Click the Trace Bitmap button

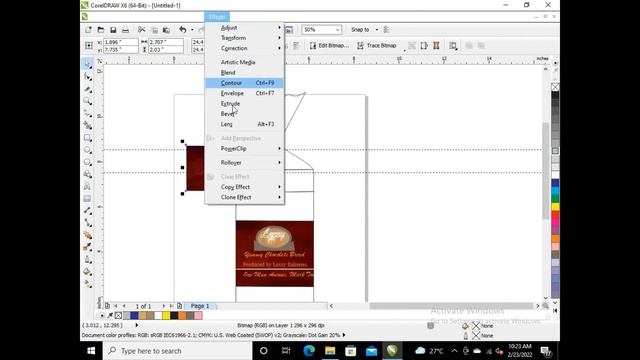377,46
